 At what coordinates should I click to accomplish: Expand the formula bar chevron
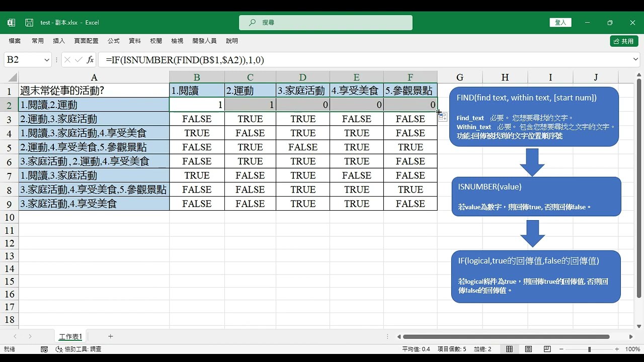635,59
